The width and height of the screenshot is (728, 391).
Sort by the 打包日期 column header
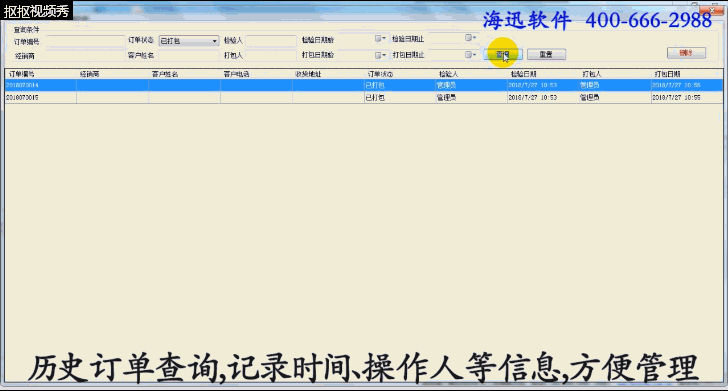tap(687, 74)
